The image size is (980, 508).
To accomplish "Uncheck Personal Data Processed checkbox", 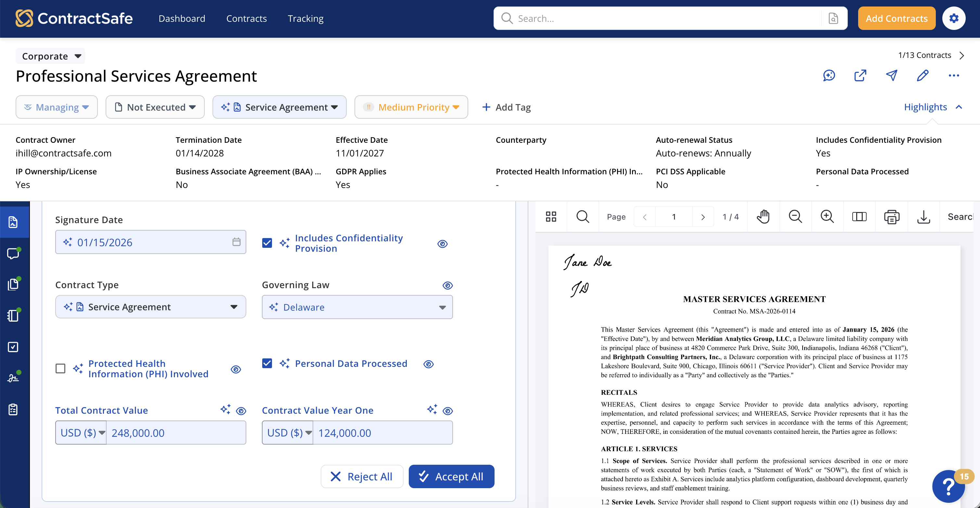I will [267, 363].
